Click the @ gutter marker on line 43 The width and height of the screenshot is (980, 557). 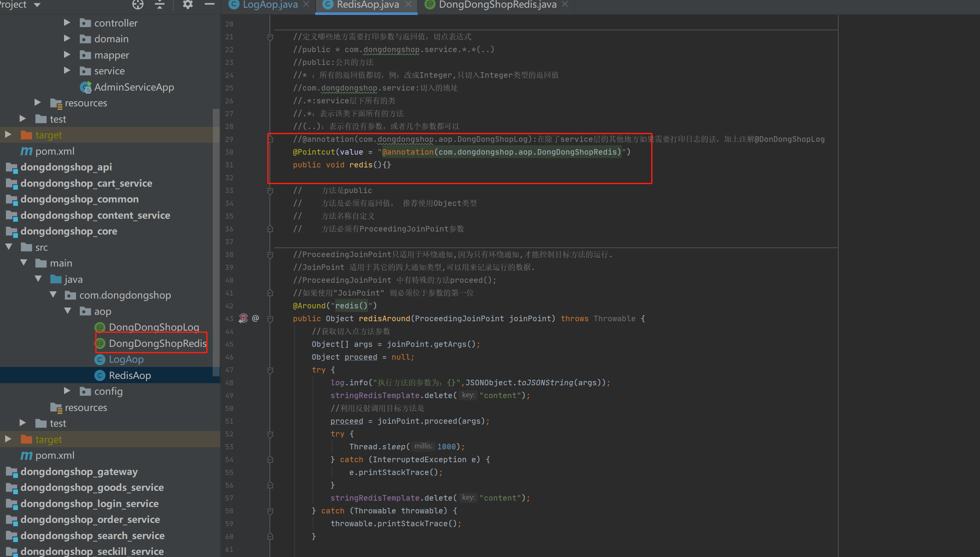pos(255,318)
